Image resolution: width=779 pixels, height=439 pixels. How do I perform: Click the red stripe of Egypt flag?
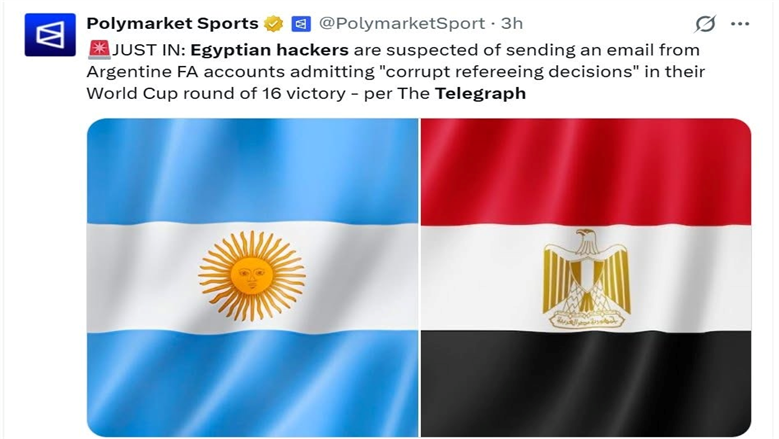pos(586,171)
